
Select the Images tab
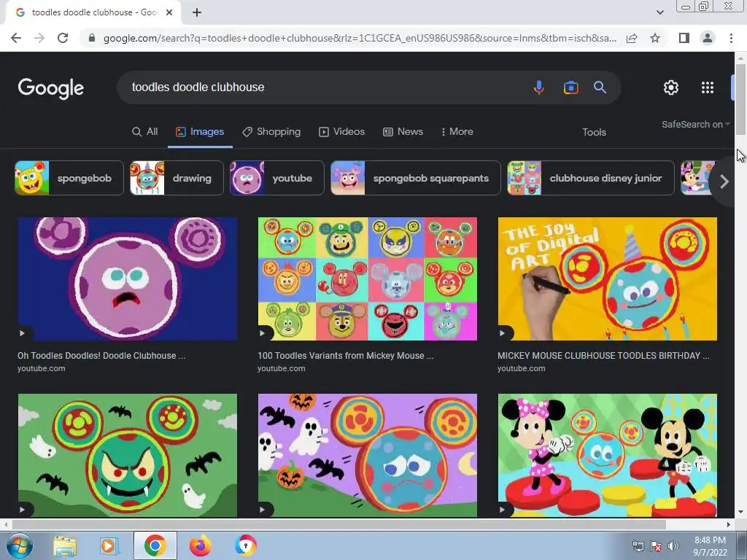[200, 132]
